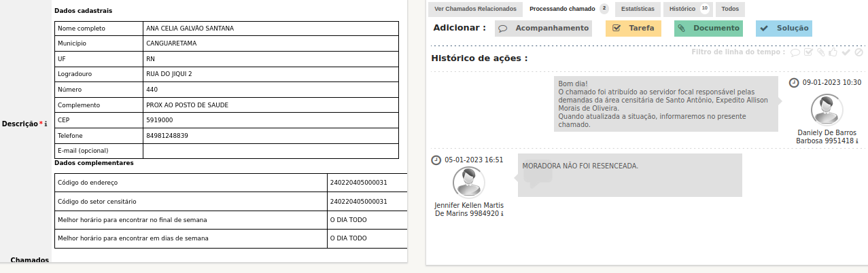Open the Histórico tab

click(x=688, y=9)
